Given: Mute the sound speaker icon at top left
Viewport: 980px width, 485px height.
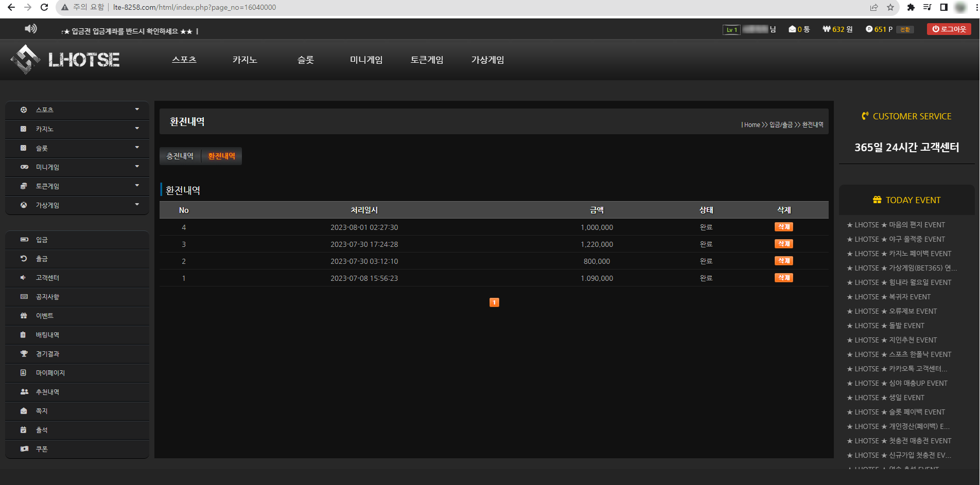Looking at the screenshot, I should pyautogui.click(x=31, y=29).
